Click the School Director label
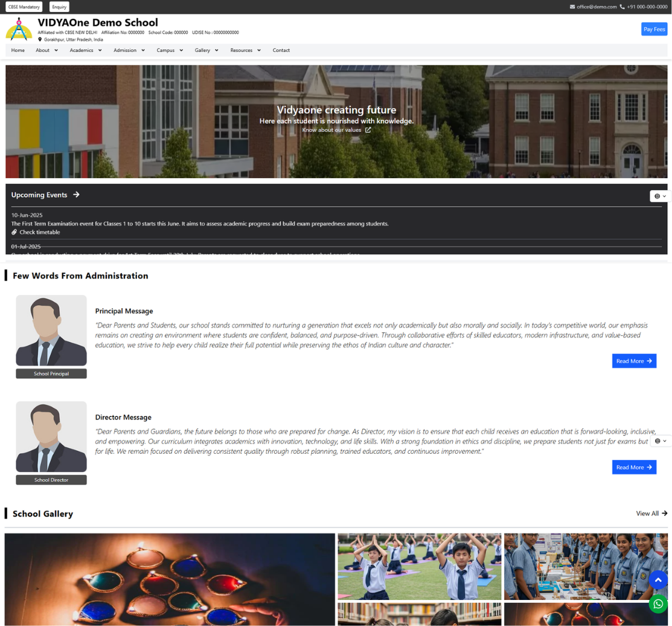This screenshot has width=672, height=626. click(51, 480)
